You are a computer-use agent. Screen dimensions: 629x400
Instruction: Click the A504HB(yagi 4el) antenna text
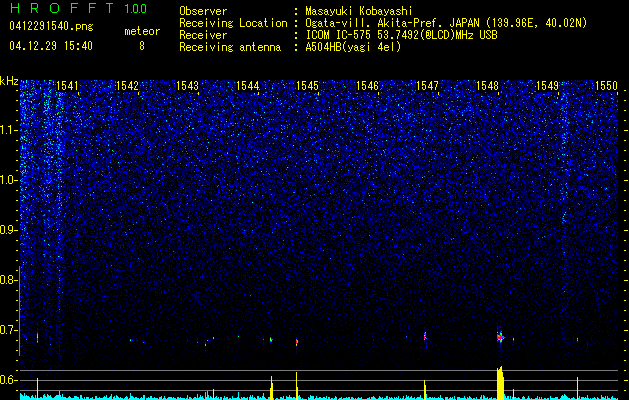pos(353,47)
